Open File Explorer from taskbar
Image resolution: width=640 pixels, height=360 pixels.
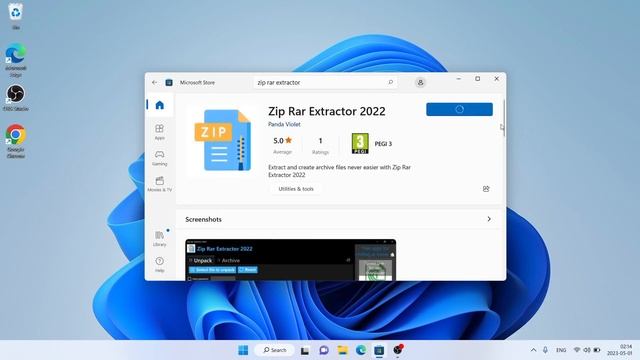tap(342, 350)
